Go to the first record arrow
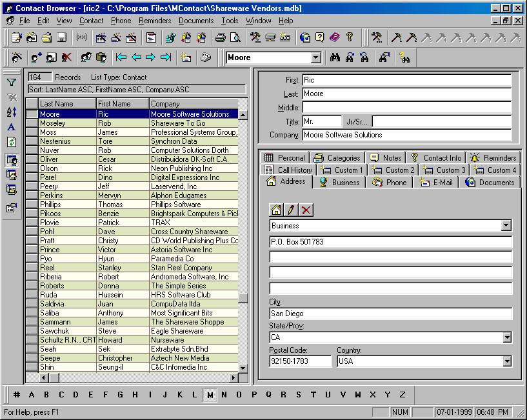 click(121, 57)
